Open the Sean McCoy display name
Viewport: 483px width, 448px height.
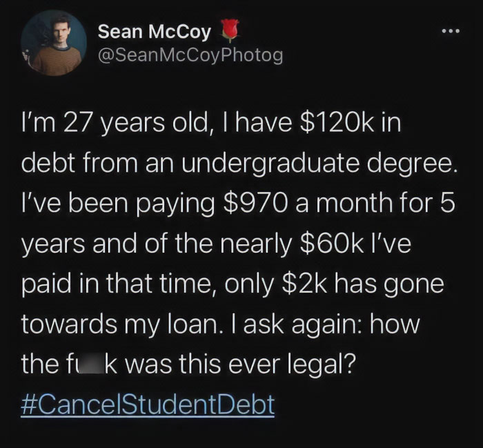(155, 32)
